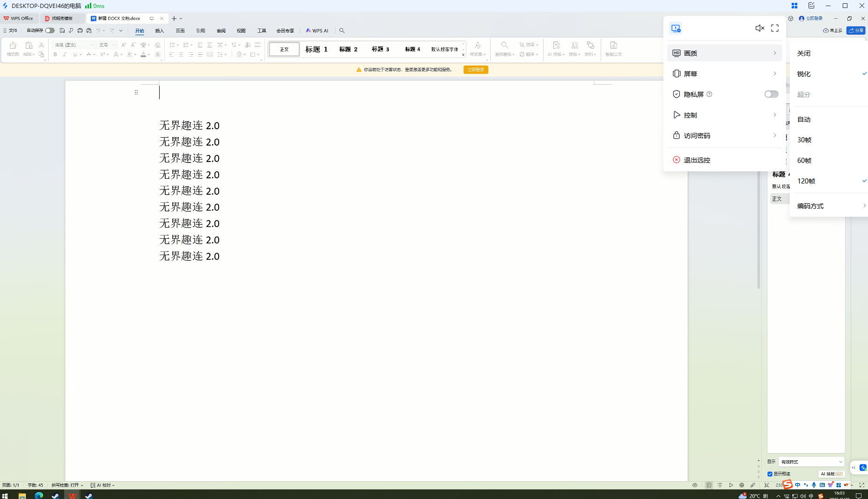Uncheck the 显示预览 checkbox
Screen dimensions: 868x499
click(x=770, y=474)
